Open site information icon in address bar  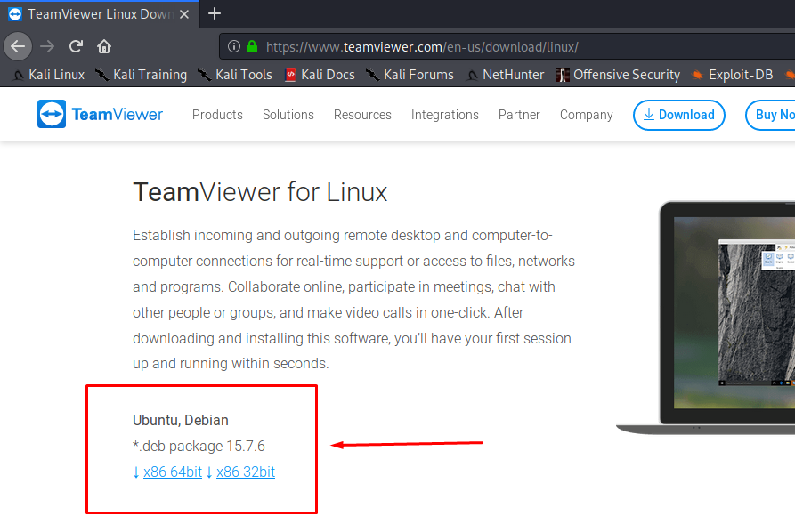tap(234, 46)
